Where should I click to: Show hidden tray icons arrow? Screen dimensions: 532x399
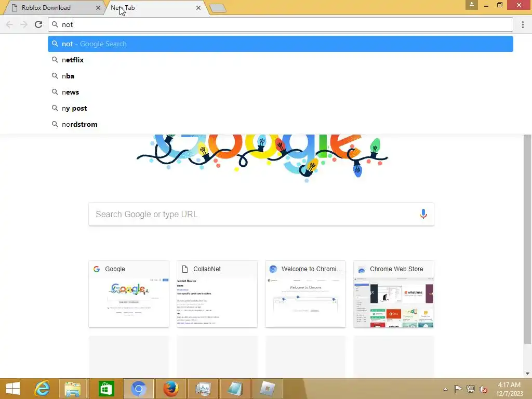coord(445,389)
